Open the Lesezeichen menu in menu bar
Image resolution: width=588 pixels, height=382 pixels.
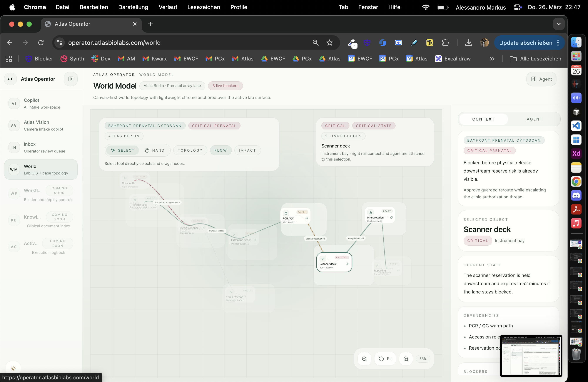click(203, 7)
